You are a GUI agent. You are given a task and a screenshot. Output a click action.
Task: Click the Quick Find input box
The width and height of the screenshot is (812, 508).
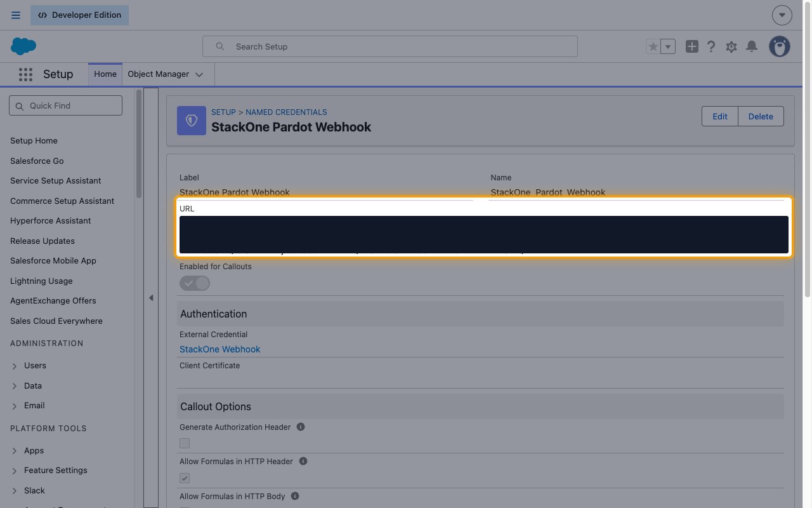tap(65, 105)
